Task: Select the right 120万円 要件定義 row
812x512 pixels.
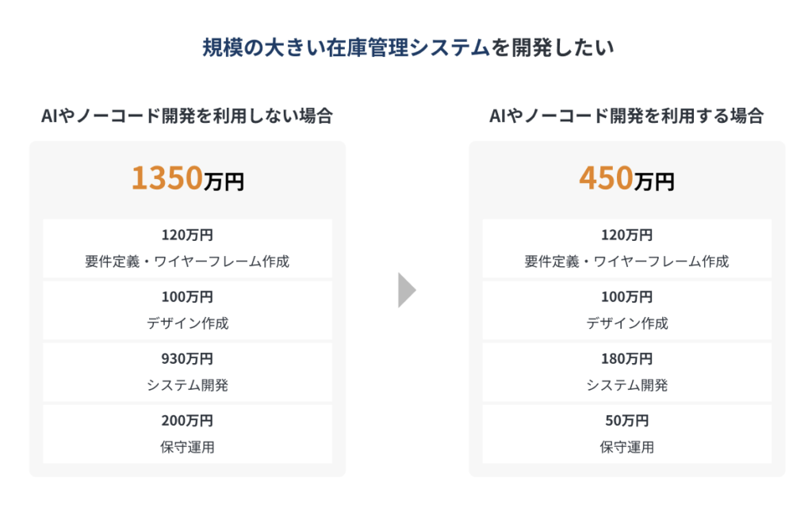Action: pos(626,248)
